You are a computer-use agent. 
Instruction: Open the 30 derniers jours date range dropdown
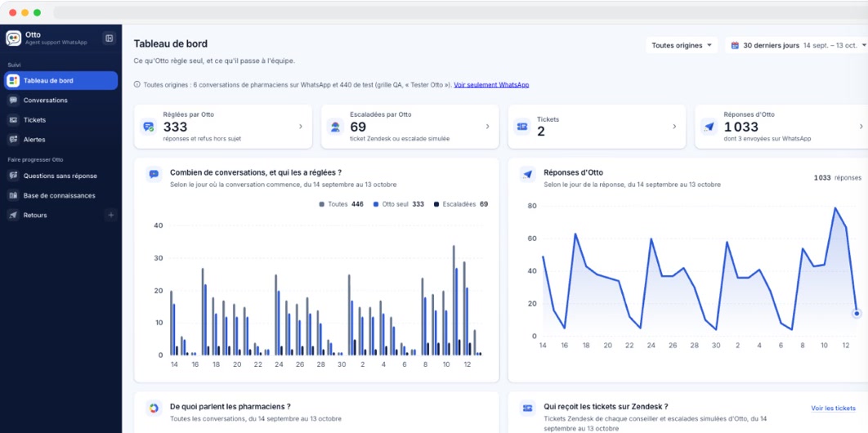[799, 46]
